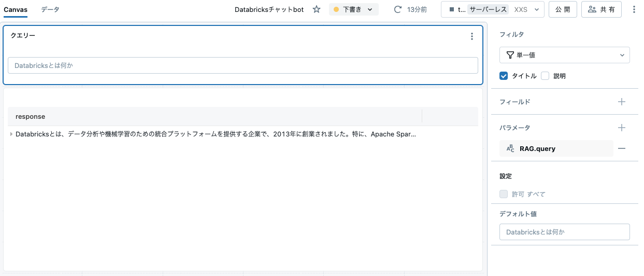Viewport: 644px width, 276px height.
Task: Refresh dashboard via the circular arrow icon
Action: pos(398,9)
